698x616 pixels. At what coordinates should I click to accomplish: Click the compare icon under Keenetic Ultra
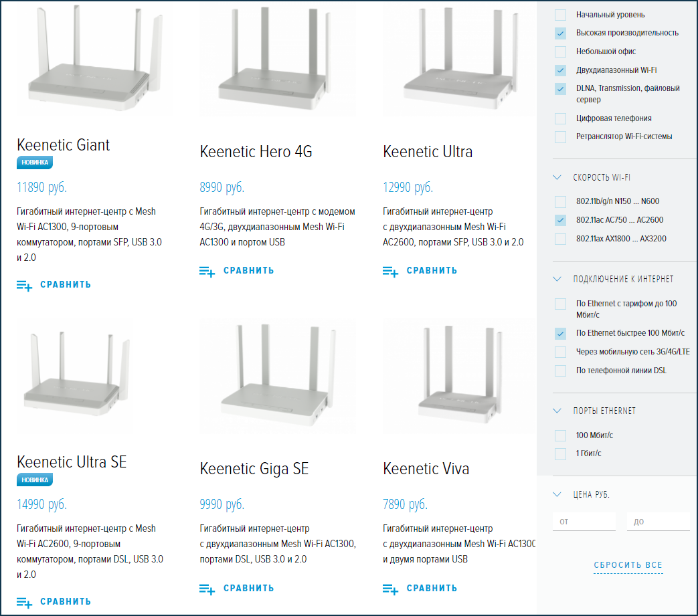coord(391,271)
